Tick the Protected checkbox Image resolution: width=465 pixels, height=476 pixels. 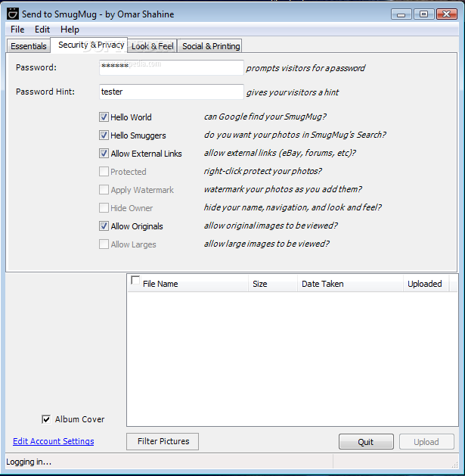tap(104, 172)
